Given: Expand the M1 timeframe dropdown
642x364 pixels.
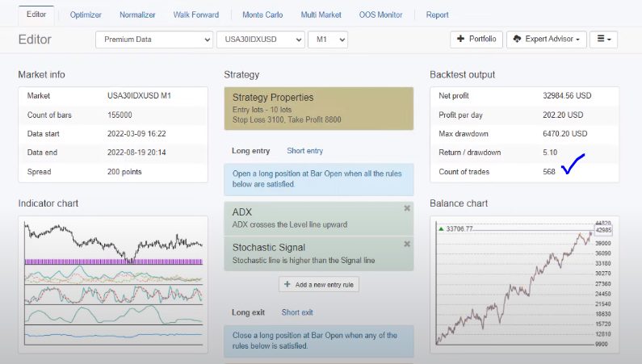Looking at the screenshot, I should coord(328,40).
